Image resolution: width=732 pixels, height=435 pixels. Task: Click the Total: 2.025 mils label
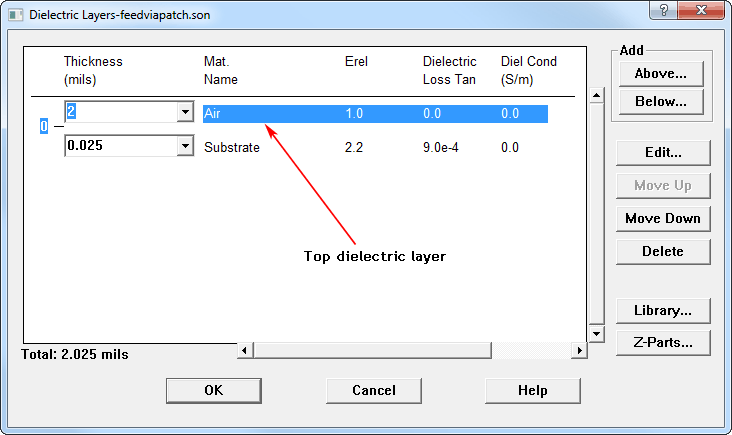[x=75, y=354]
